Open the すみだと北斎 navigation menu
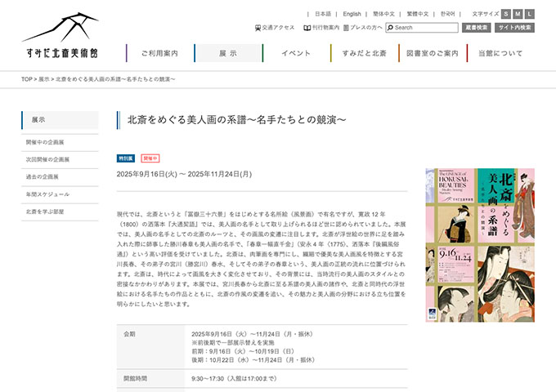This screenshot has width=556, height=392. click(364, 53)
